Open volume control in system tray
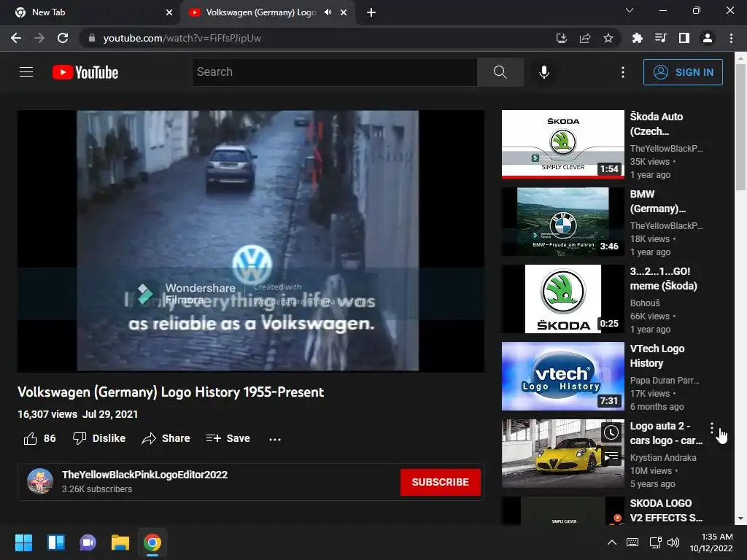Viewport: 747px width, 560px height. pos(673,542)
